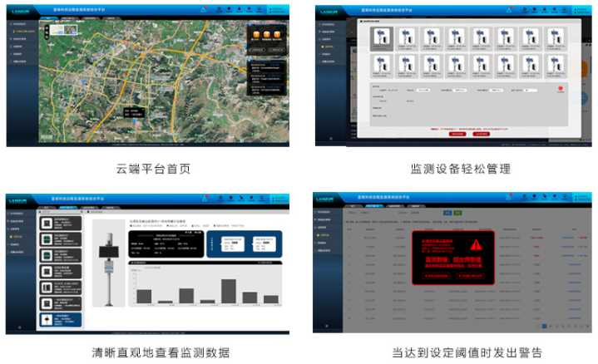Click the '监测数据，超出报警值' alarm heading
The width and height of the screenshot is (598, 364).
pyautogui.click(x=453, y=259)
